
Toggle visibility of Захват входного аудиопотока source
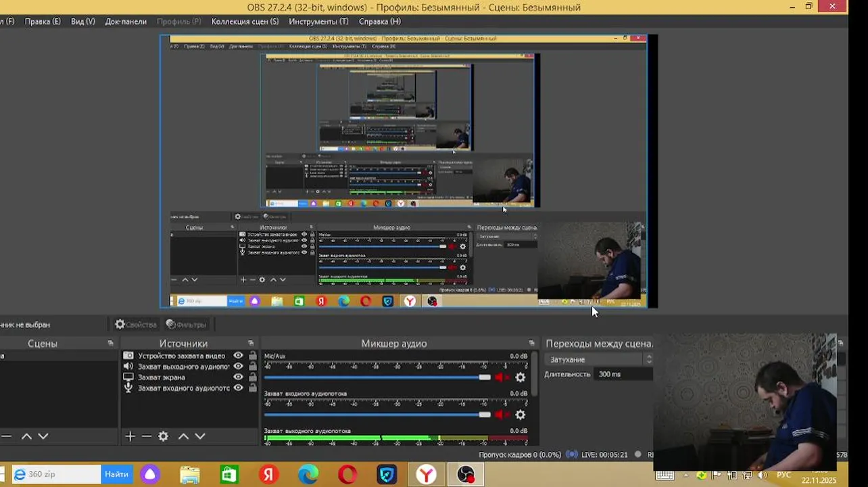click(x=238, y=388)
